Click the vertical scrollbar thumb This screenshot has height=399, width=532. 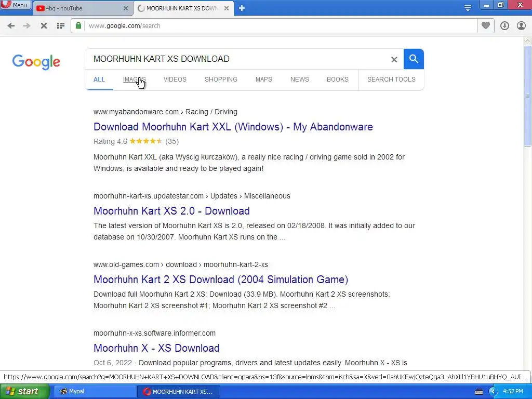[527, 96]
